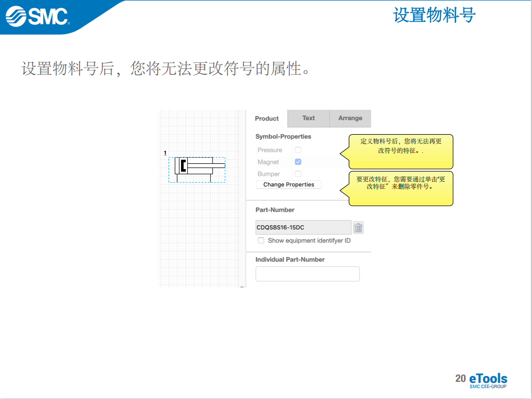Click the Pressure label
Viewport: 532px width, 399px height.
270,150
